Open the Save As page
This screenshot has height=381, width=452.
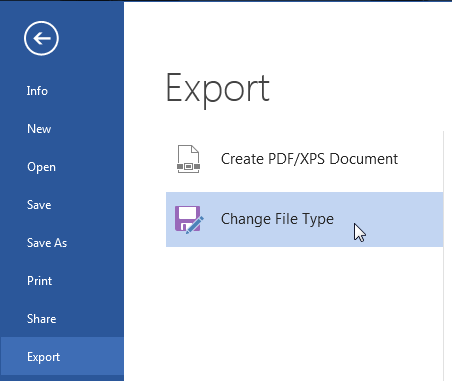click(47, 243)
